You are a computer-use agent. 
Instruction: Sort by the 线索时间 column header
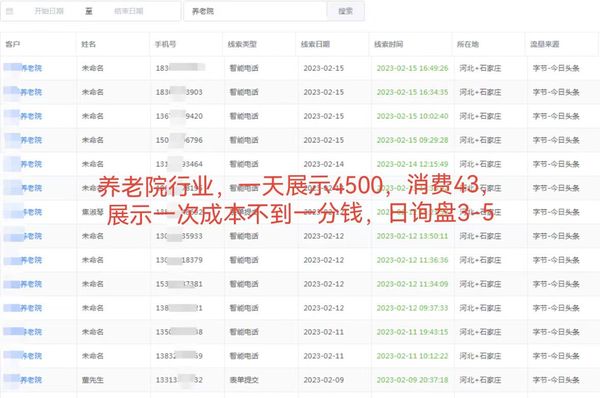[389, 44]
